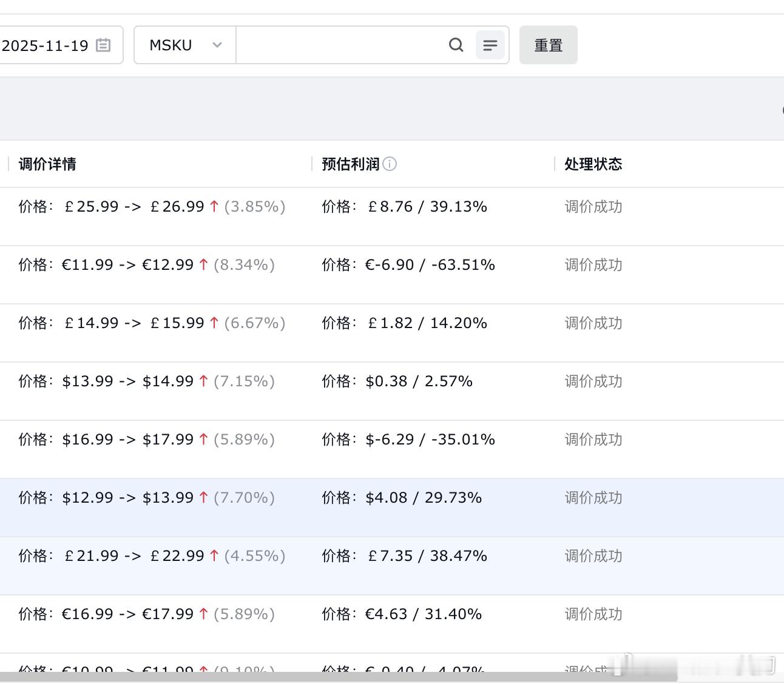Click the calendar icon beside 2025-11-19
784x684 pixels.
click(x=103, y=45)
